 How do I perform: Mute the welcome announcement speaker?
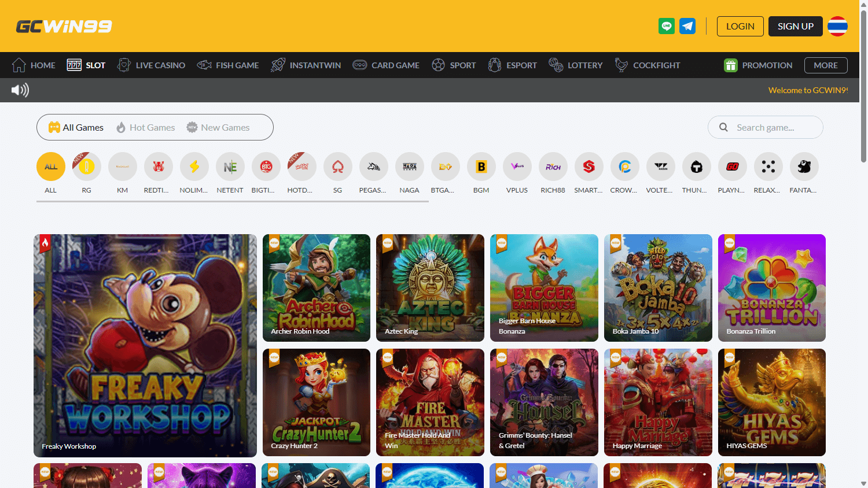[19, 90]
